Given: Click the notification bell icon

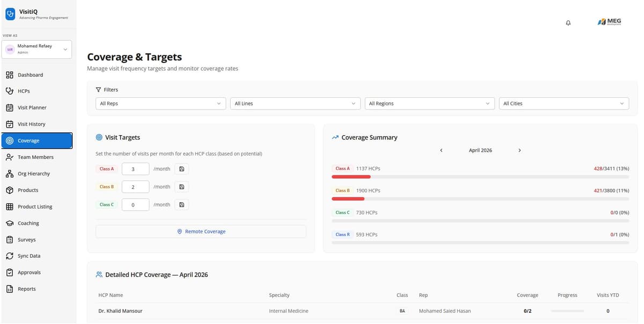Looking at the screenshot, I should (x=568, y=23).
